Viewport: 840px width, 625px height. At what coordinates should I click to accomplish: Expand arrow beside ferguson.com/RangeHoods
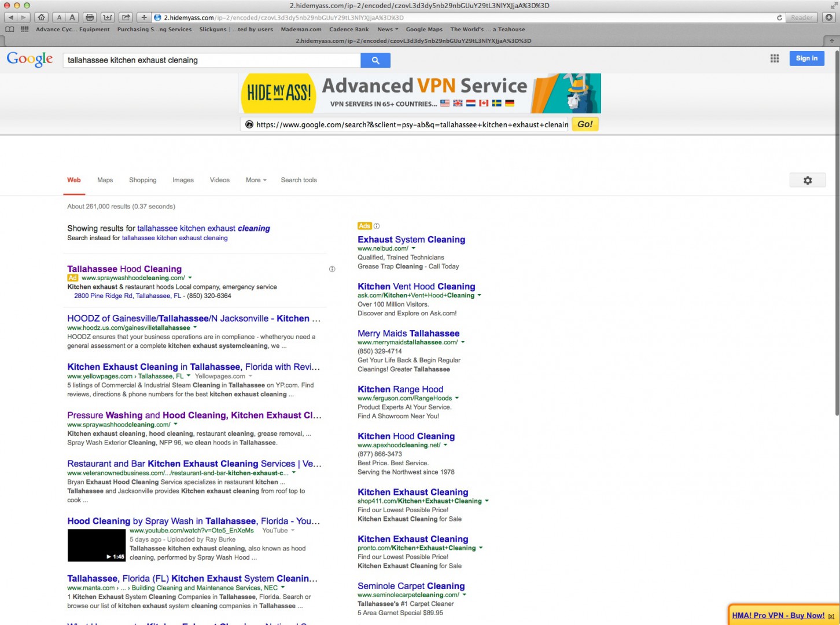point(457,398)
